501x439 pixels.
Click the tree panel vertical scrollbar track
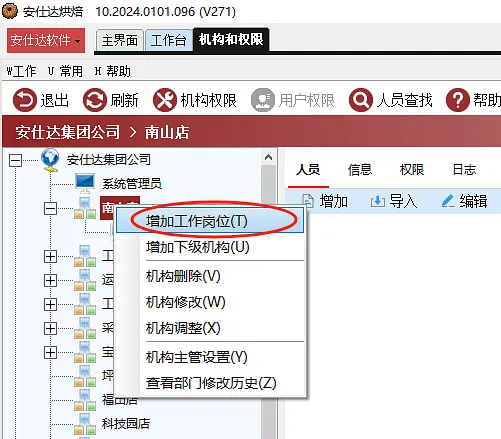[269, 418]
